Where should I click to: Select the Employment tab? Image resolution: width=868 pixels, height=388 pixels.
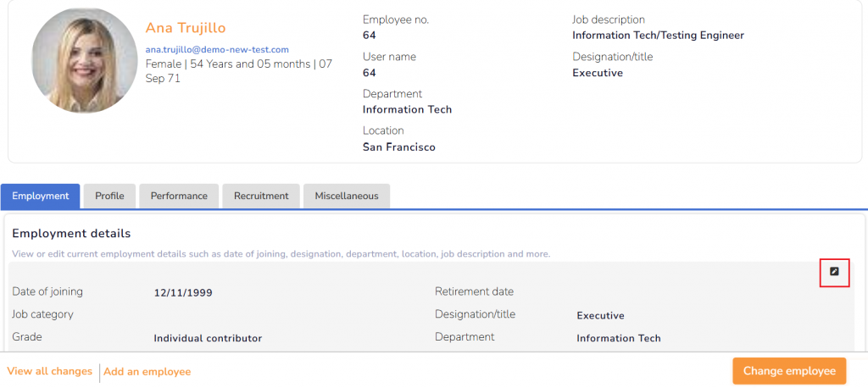(41, 196)
